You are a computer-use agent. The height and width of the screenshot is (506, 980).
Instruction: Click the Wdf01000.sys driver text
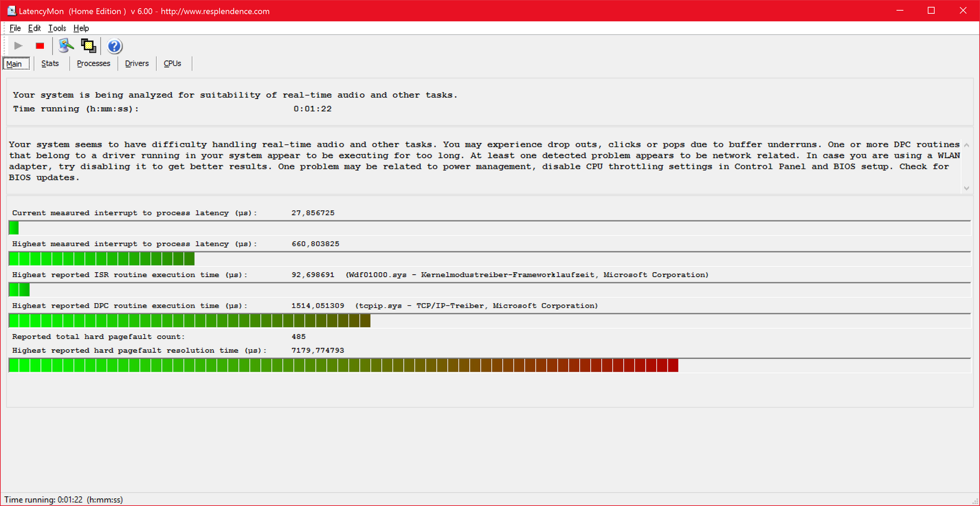pos(527,275)
